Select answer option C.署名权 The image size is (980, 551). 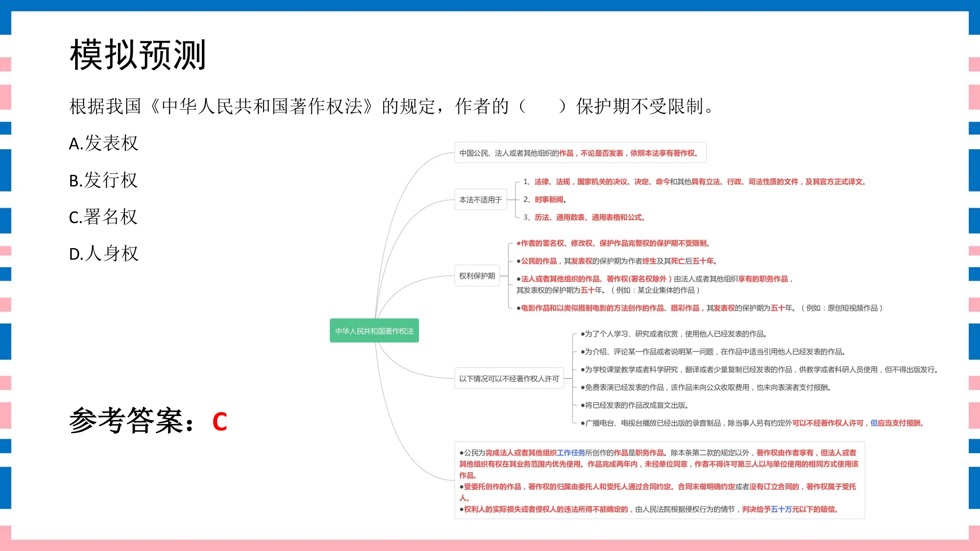point(103,217)
